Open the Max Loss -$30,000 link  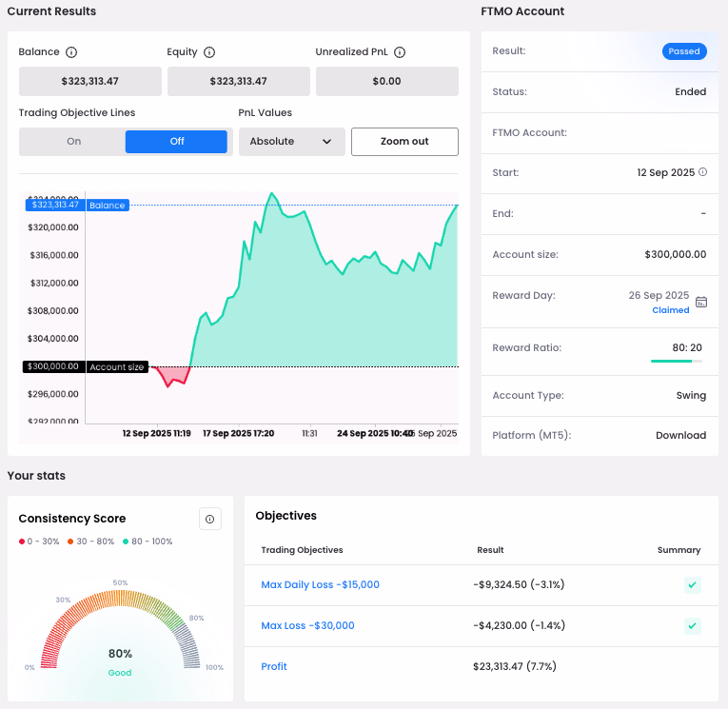[x=307, y=625]
